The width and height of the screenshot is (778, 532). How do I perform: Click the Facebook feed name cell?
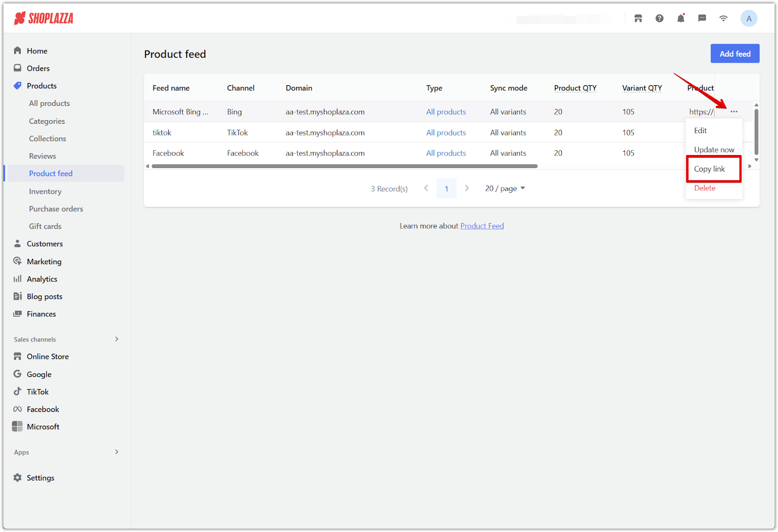[168, 153]
